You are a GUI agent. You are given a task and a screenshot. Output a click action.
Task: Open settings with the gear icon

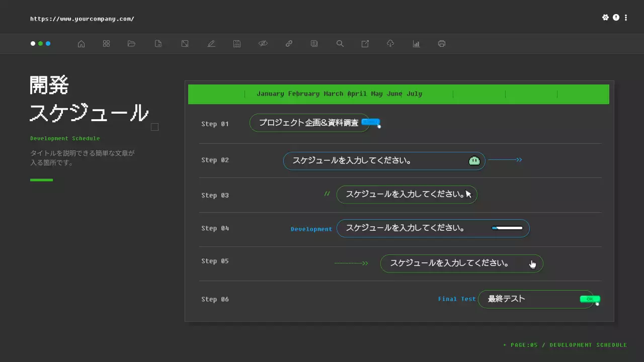[x=606, y=17]
